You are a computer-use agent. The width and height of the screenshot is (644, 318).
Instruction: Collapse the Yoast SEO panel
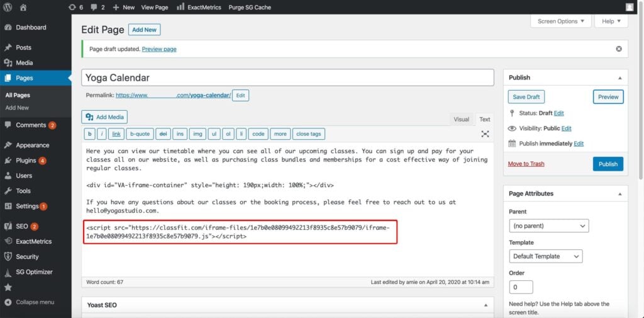(486, 305)
